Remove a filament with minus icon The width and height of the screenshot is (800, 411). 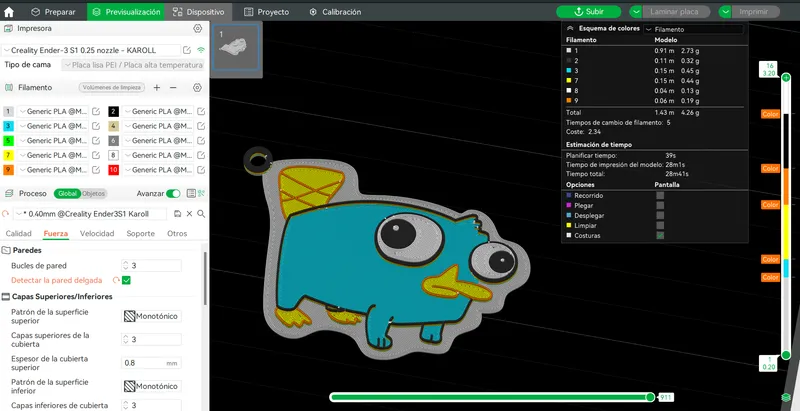(x=173, y=88)
